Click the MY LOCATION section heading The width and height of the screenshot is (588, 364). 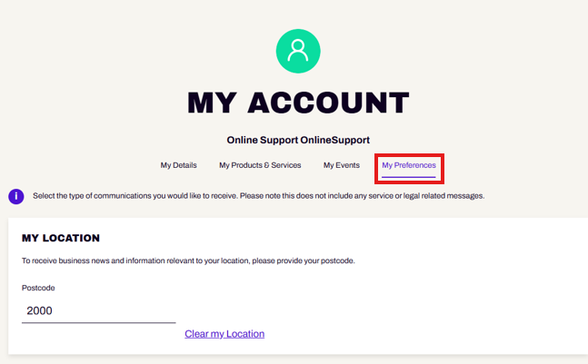pyautogui.click(x=61, y=238)
